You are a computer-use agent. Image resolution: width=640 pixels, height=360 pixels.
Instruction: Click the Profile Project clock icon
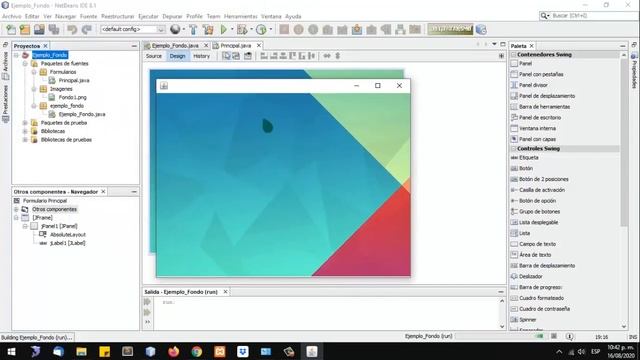261,29
